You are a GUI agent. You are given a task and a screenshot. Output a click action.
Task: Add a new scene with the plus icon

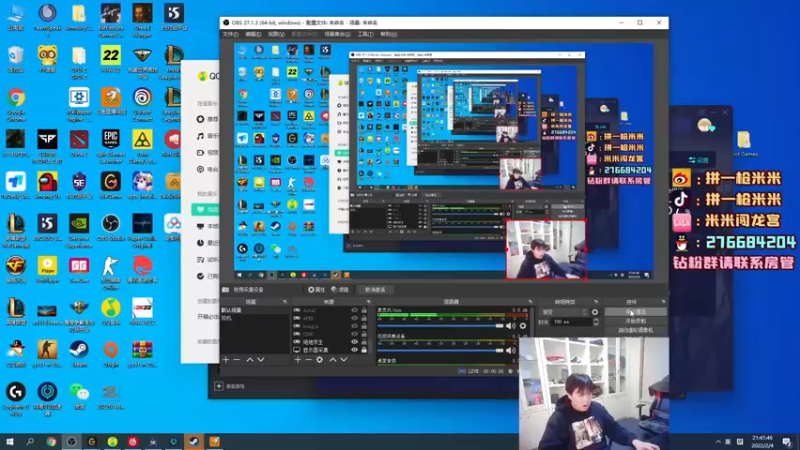(226, 360)
